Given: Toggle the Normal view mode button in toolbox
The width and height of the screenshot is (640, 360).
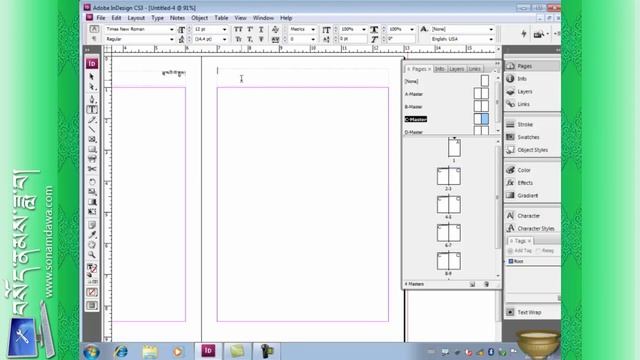Looking at the screenshot, I should click(92, 306).
